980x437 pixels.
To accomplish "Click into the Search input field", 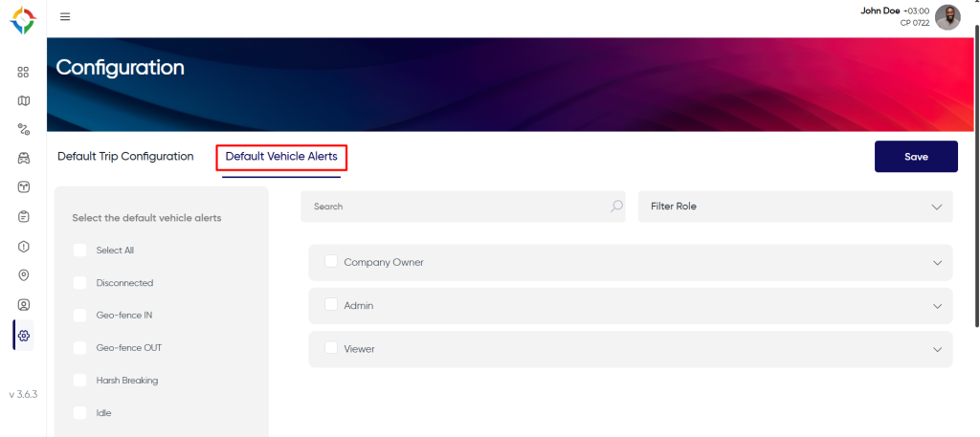I will click(x=463, y=206).
